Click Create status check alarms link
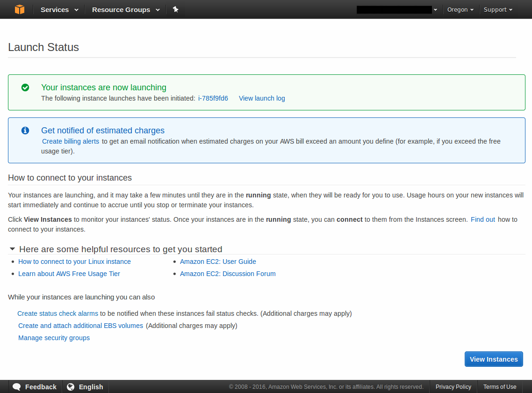 (58, 313)
